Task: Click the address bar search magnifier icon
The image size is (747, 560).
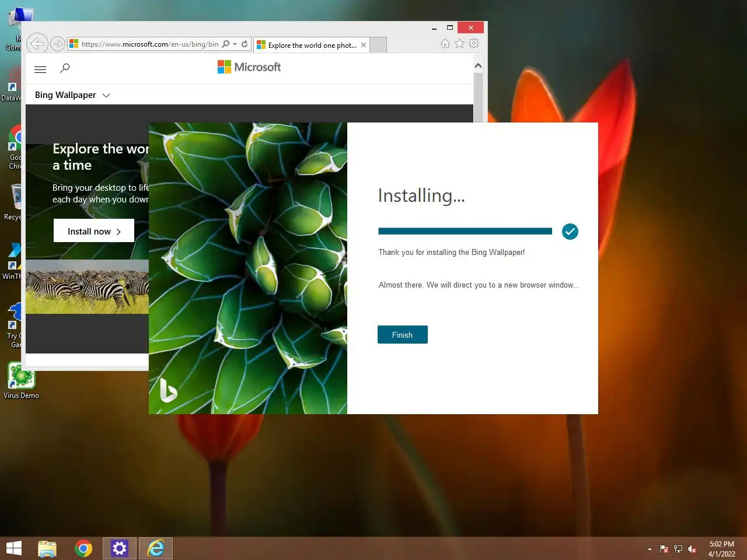Action: [x=226, y=44]
